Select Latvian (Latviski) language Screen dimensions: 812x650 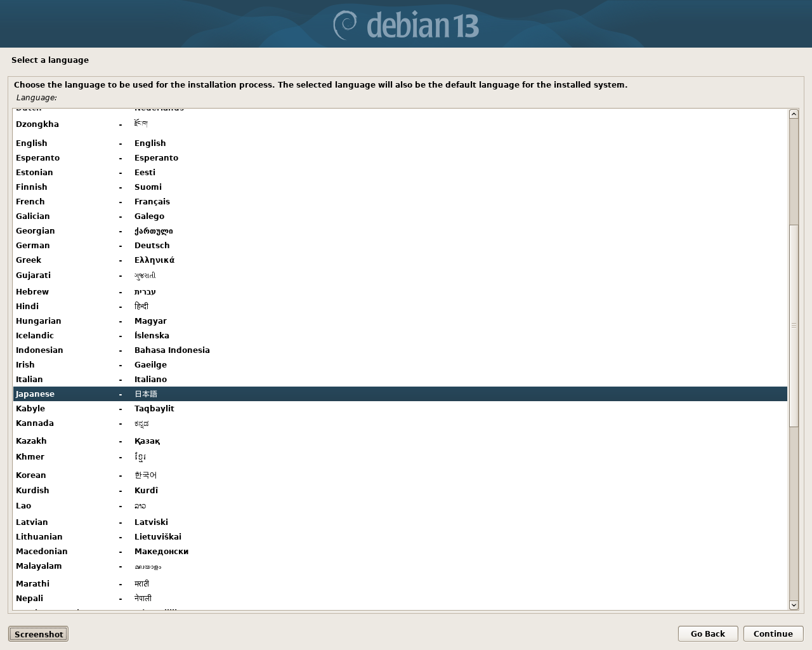(x=400, y=522)
